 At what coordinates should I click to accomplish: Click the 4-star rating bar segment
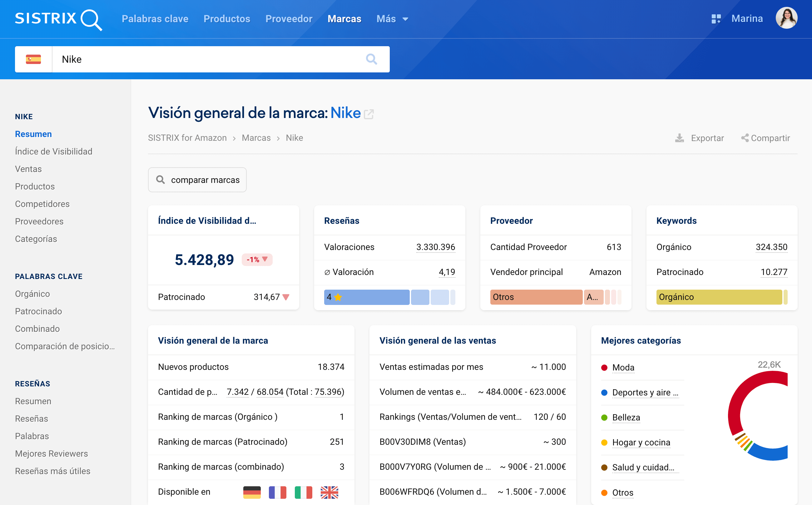pyautogui.click(x=366, y=297)
